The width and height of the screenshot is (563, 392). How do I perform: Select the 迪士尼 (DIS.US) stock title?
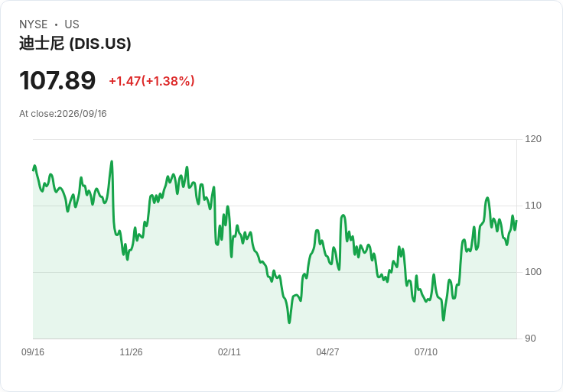click(x=75, y=44)
